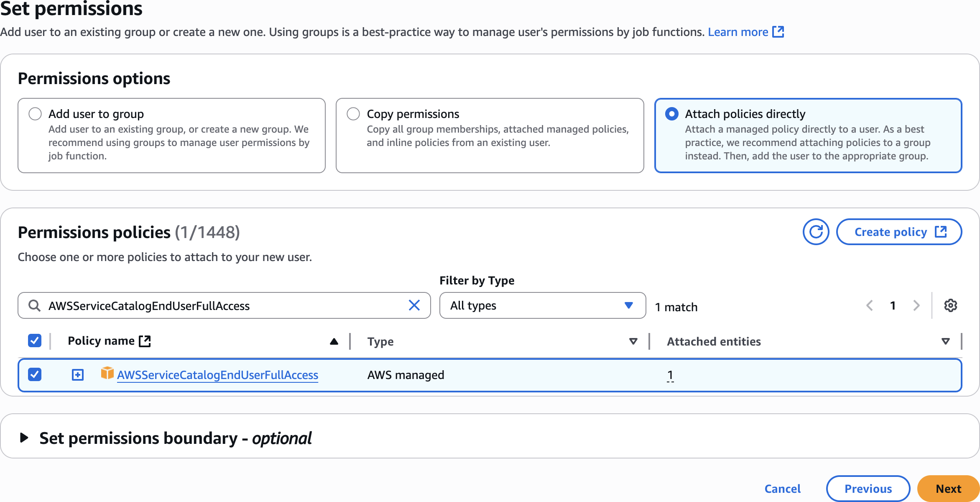Toggle the select-all policies header checkbox
The width and height of the screenshot is (980, 502).
[35, 341]
